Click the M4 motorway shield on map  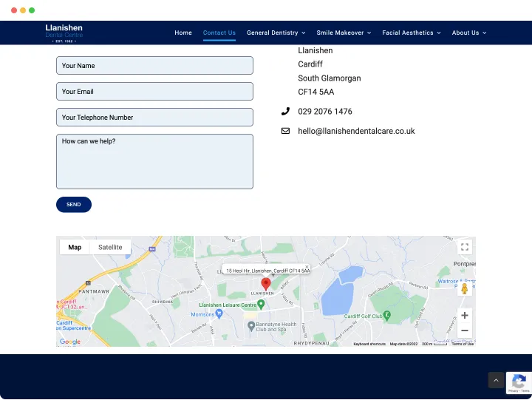pyautogui.click(x=152, y=249)
